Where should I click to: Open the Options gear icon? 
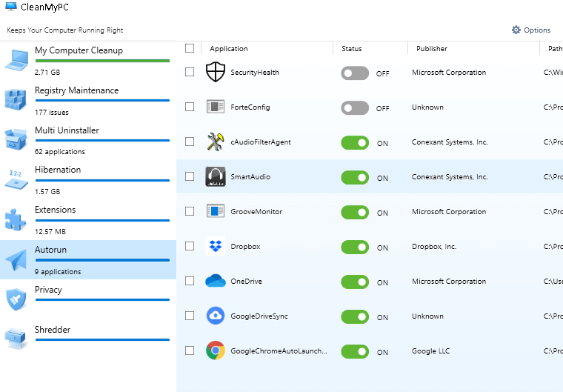coord(516,30)
